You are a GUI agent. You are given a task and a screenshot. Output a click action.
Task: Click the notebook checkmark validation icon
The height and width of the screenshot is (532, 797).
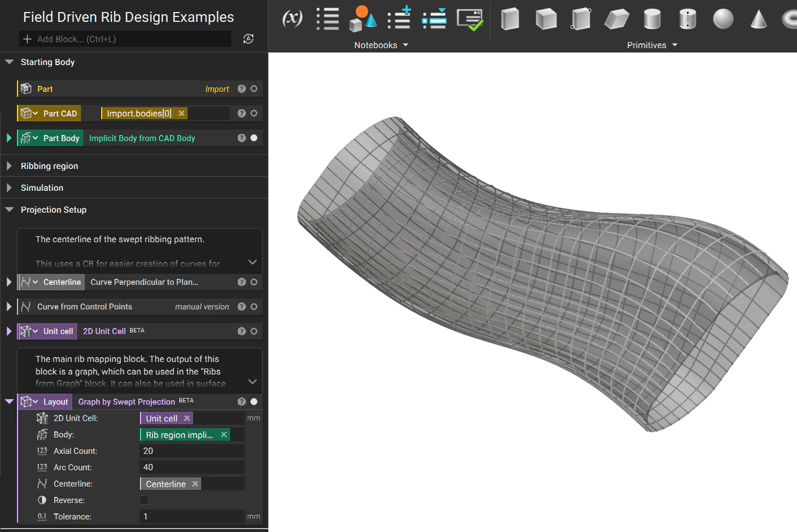pyautogui.click(x=470, y=19)
